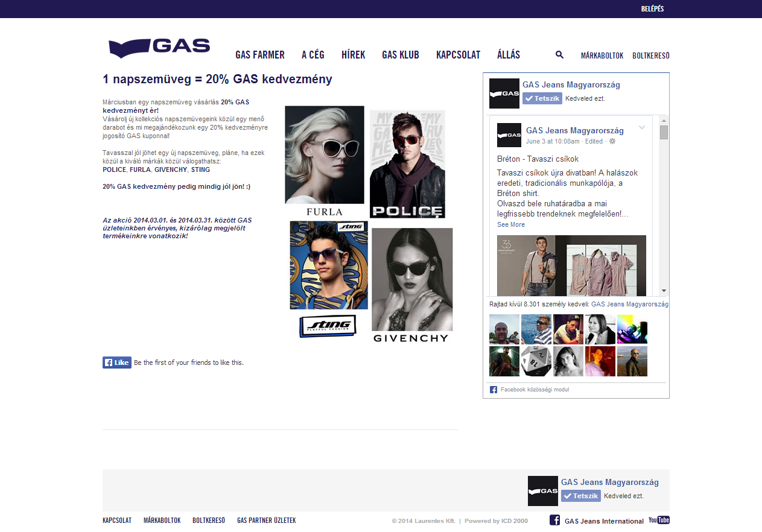Viewport: 762px width, 532px height.
Task: Click the search magnifier icon
Action: [559, 55]
